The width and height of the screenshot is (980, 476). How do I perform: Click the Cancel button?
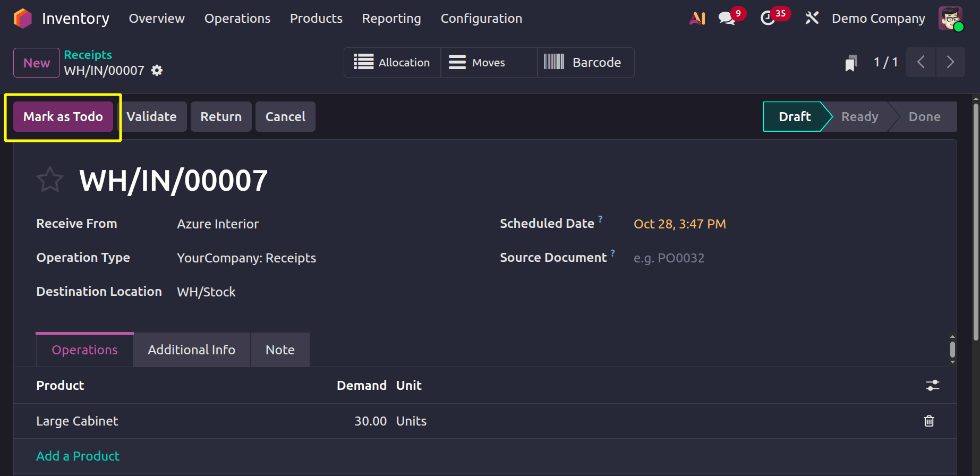pos(285,117)
